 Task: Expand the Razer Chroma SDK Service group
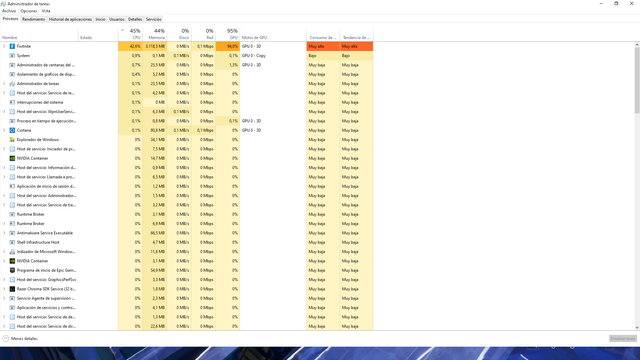4,289
